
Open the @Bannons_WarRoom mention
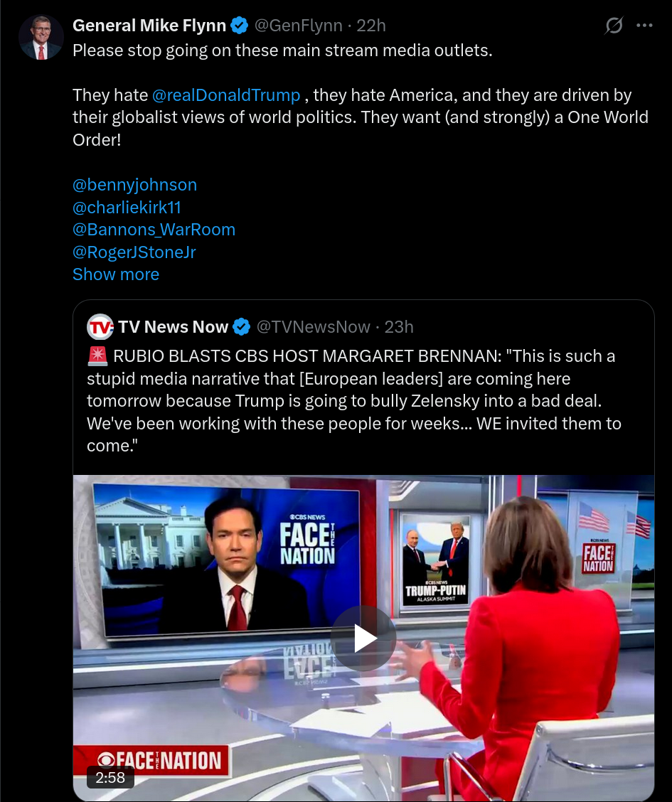click(x=154, y=230)
